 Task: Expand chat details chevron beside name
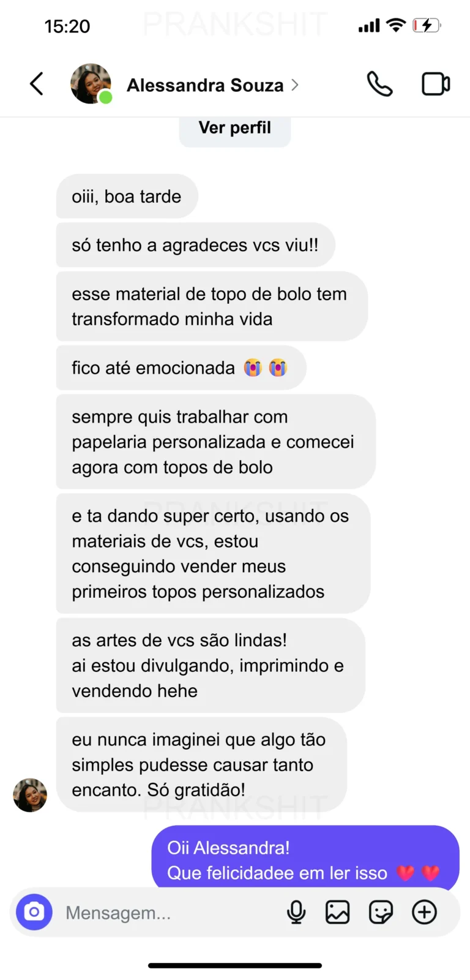point(295,85)
